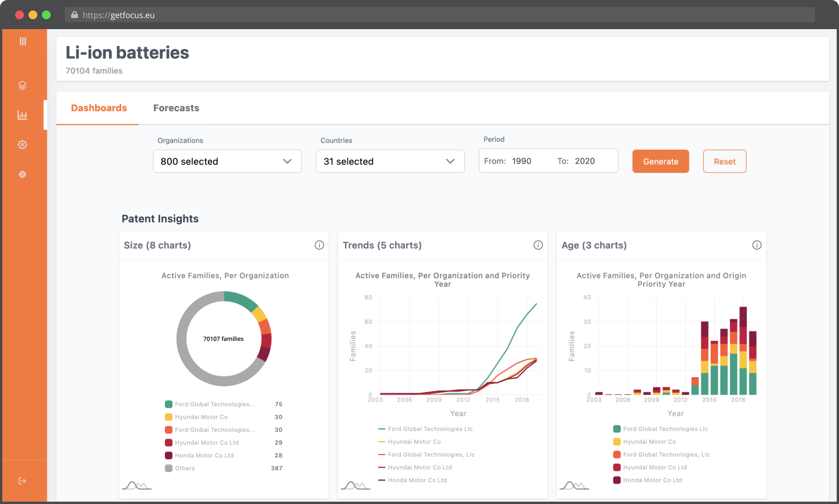
Task: Open the bar chart dashboard sidebar icon
Action: coord(22,115)
